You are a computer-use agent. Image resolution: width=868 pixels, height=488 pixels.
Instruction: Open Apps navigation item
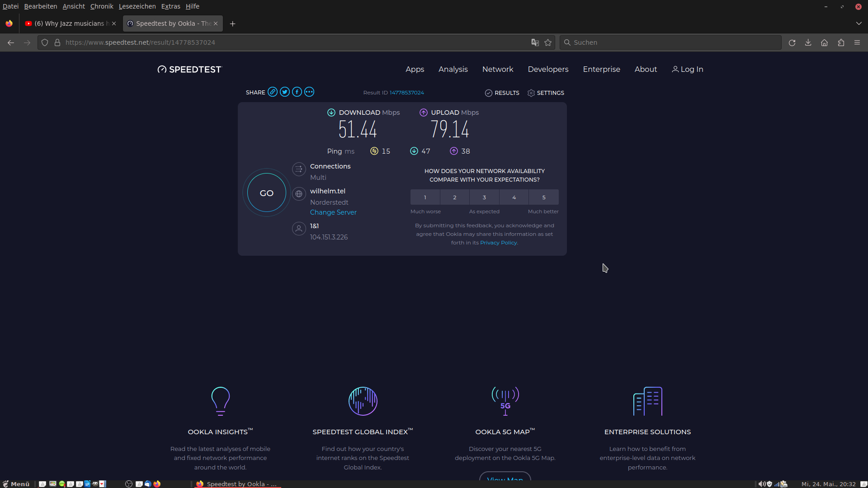(415, 70)
